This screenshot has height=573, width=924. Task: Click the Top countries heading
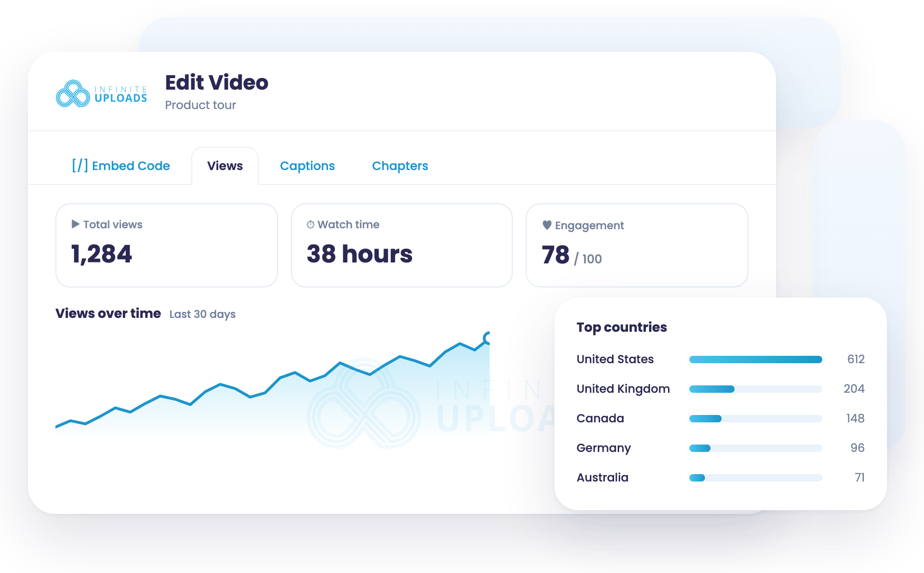[x=622, y=327]
